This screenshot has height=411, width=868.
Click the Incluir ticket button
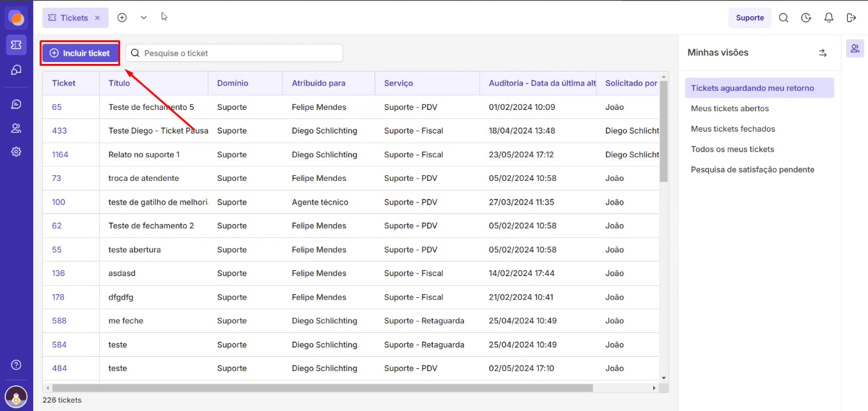click(x=81, y=53)
